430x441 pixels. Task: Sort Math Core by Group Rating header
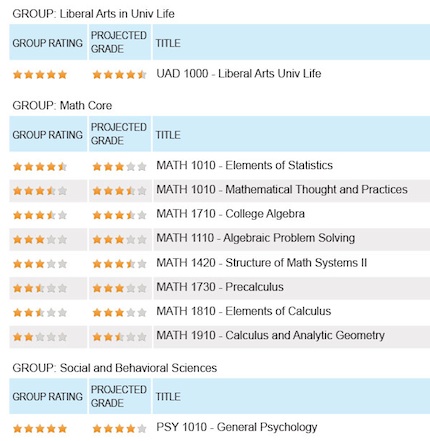48,134
